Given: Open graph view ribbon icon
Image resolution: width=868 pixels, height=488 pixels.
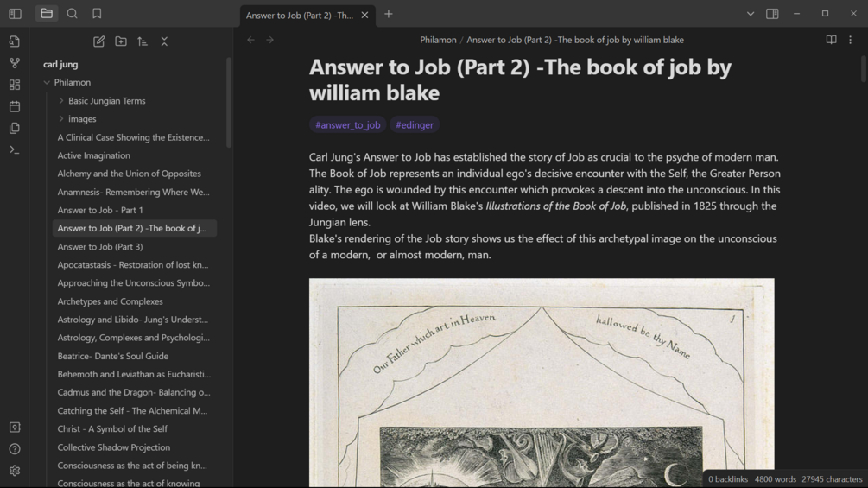Looking at the screenshot, I should 15,63.
